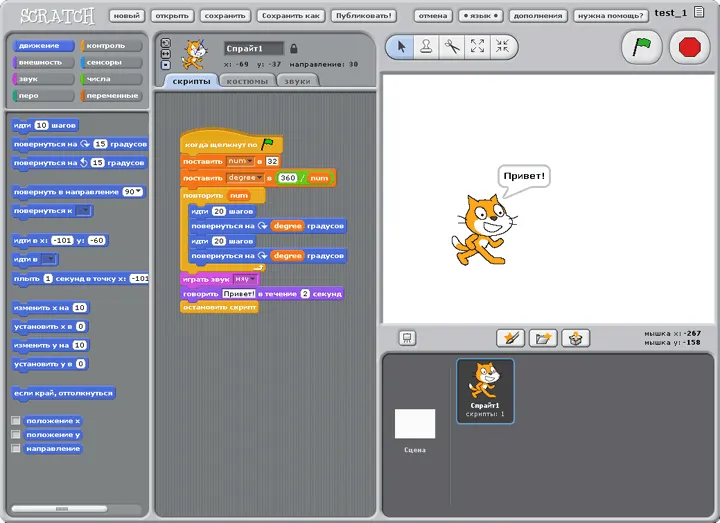The width and height of the screenshot is (720, 523).
Task: Click the 'Привет!' text field in say block
Action: click(x=239, y=294)
